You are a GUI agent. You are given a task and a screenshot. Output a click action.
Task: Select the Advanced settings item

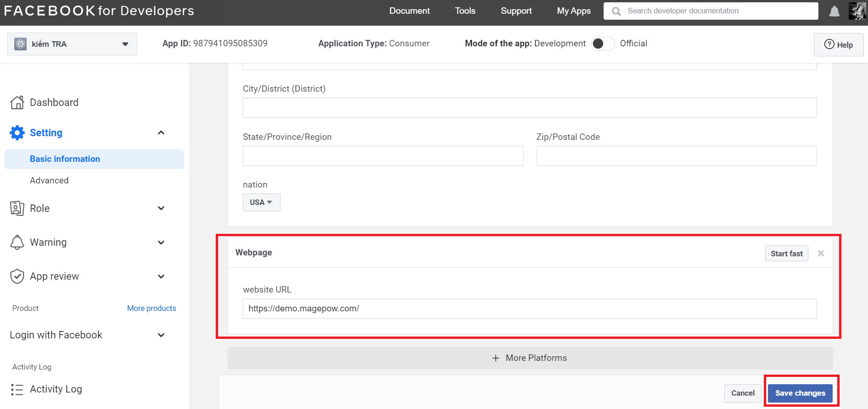49,181
